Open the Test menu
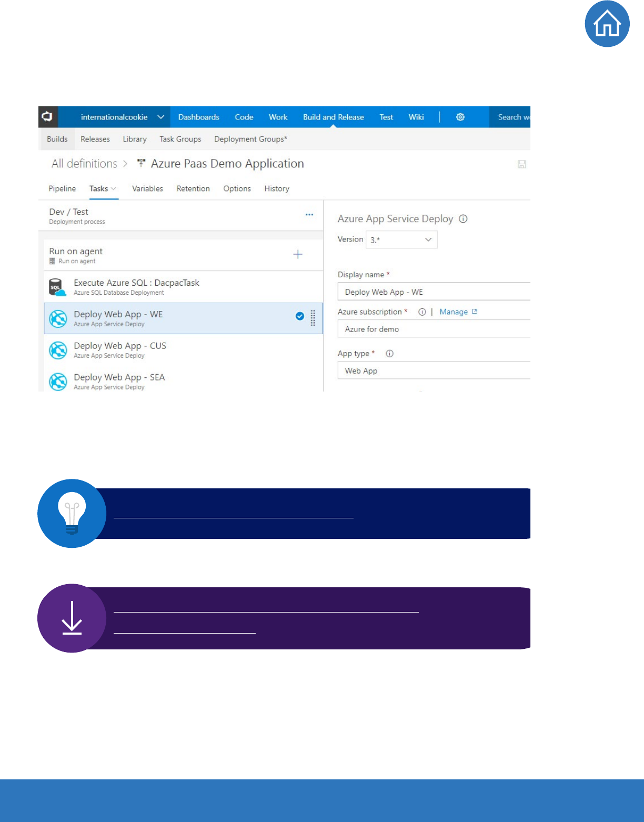The height and width of the screenshot is (822, 644). click(x=386, y=117)
